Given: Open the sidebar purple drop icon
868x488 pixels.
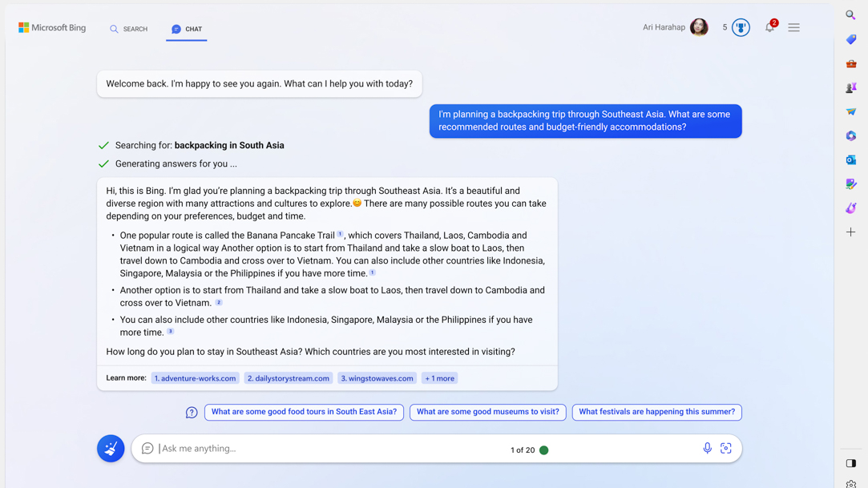Looking at the screenshot, I should (x=851, y=208).
